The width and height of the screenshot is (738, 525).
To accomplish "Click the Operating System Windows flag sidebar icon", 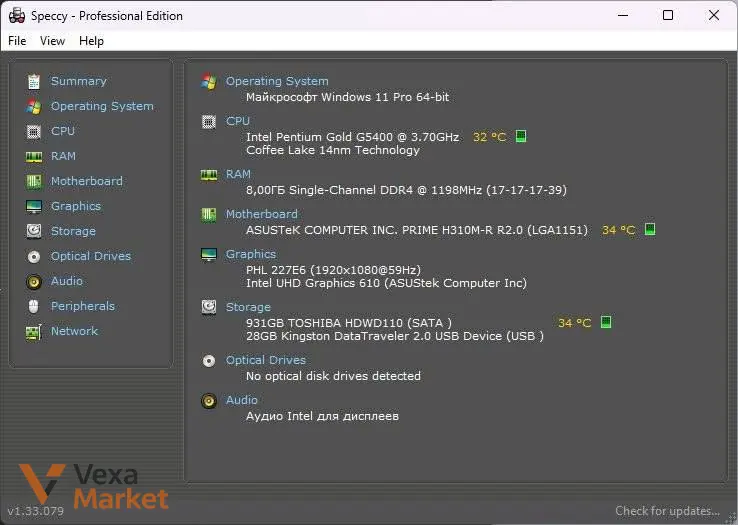I will [x=34, y=106].
